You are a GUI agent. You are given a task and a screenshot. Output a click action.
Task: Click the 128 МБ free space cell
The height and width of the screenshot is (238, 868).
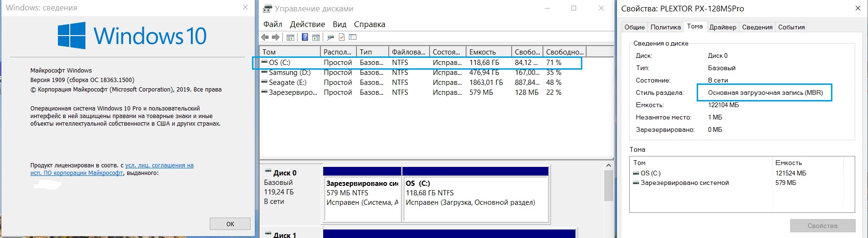(527, 92)
